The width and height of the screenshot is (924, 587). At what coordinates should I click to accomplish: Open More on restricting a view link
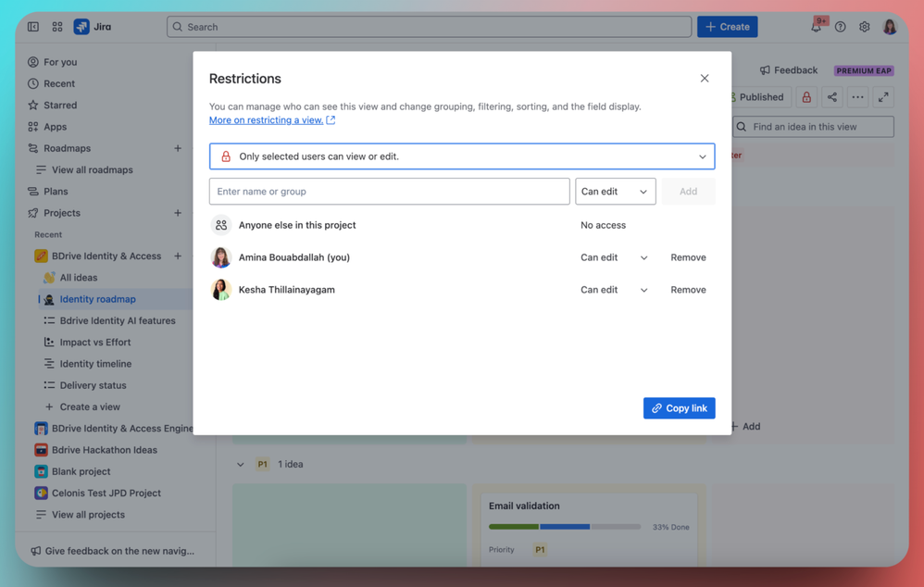pos(271,120)
